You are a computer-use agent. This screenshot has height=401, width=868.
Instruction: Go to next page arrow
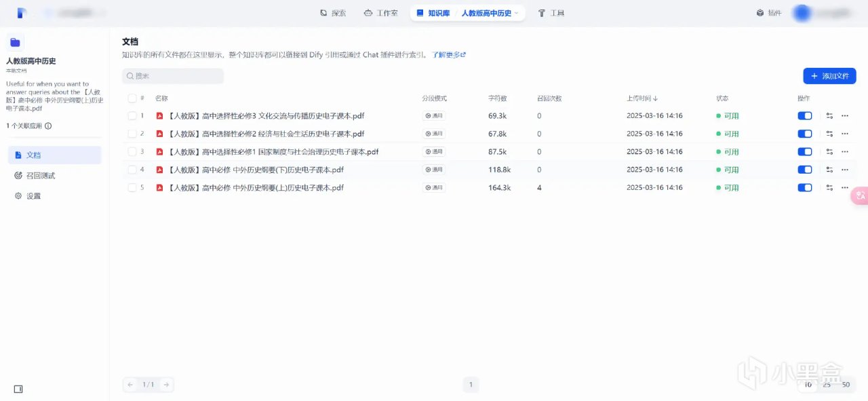[x=166, y=385]
